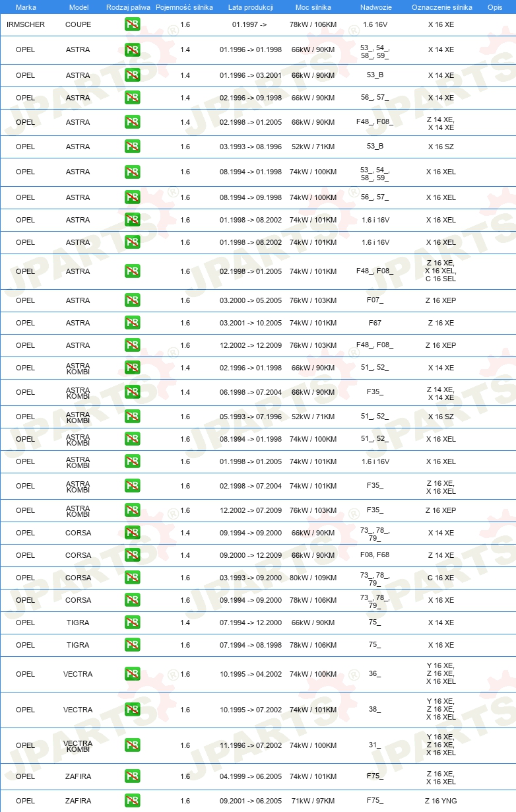The width and height of the screenshot is (516, 812).
Task: Click the '03.1993 -> 09.2000' date cell
Action: tap(251, 578)
